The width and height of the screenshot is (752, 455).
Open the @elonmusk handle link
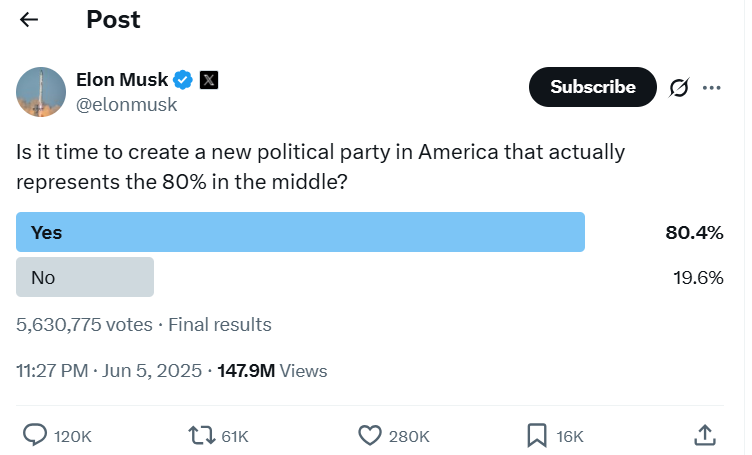127,105
